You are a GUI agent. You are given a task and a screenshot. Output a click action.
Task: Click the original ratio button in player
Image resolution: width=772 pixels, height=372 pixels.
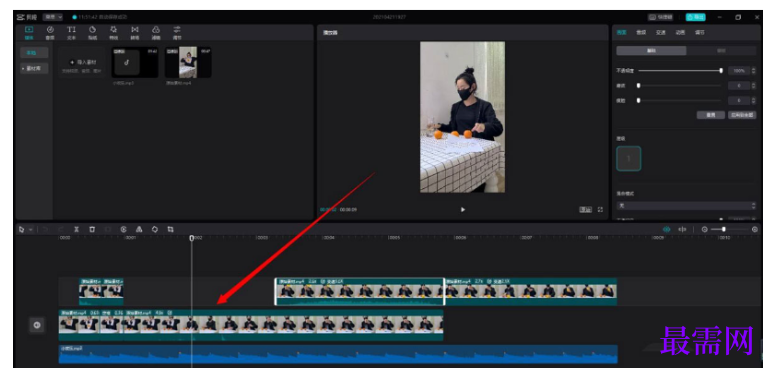coord(585,210)
